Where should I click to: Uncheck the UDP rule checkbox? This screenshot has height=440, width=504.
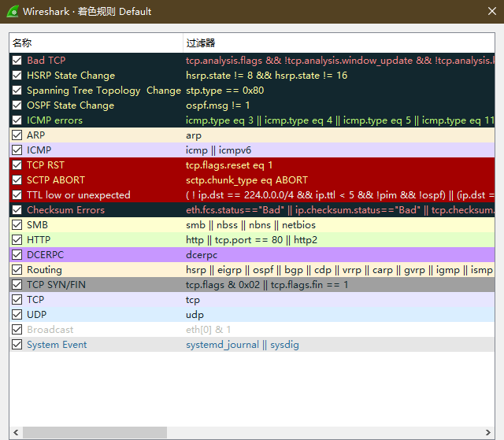click(17, 314)
